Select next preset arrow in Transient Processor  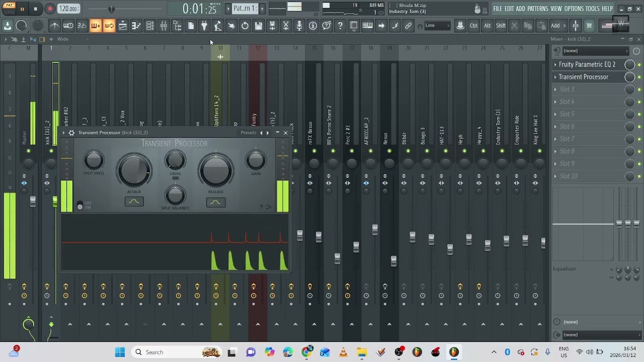tap(268, 133)
